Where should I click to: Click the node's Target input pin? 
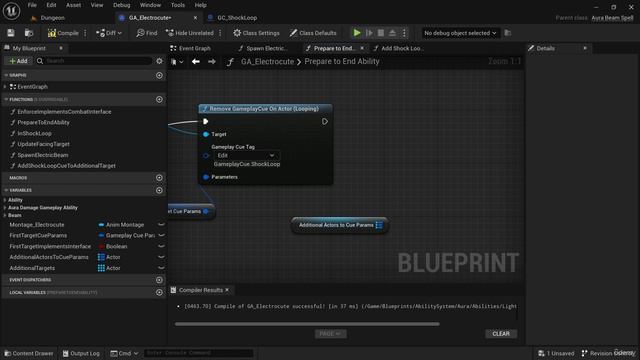[x=206, y=134]
